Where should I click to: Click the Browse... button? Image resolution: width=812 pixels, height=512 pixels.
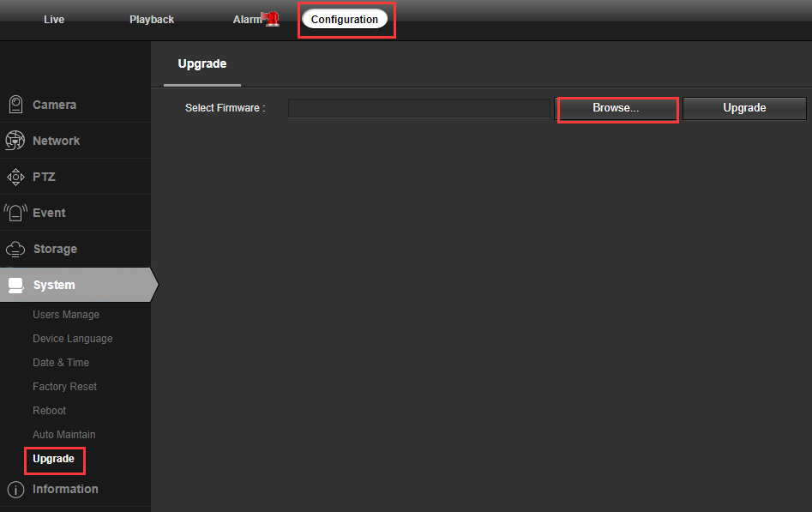click(616, 108)
